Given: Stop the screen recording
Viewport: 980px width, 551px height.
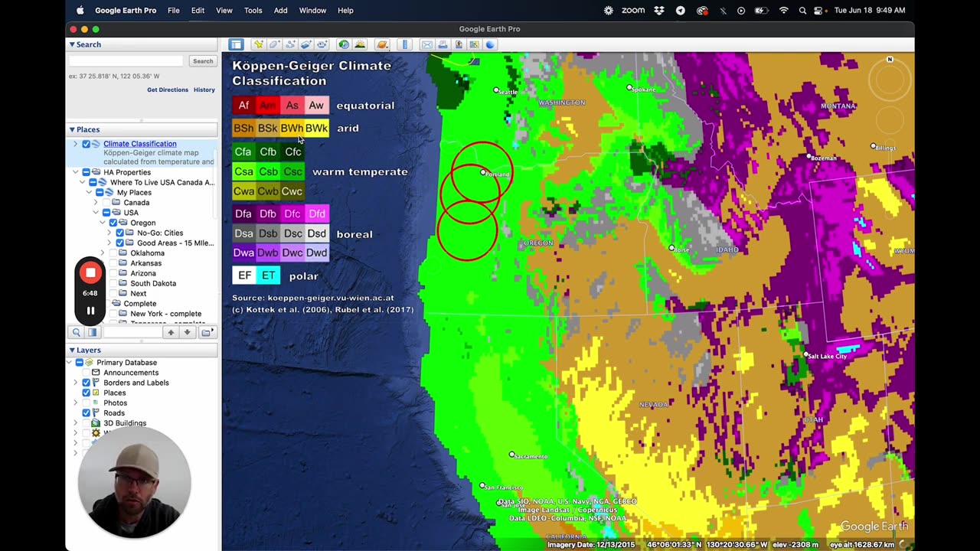Looking at the screenshot, I should click(90, 273).
